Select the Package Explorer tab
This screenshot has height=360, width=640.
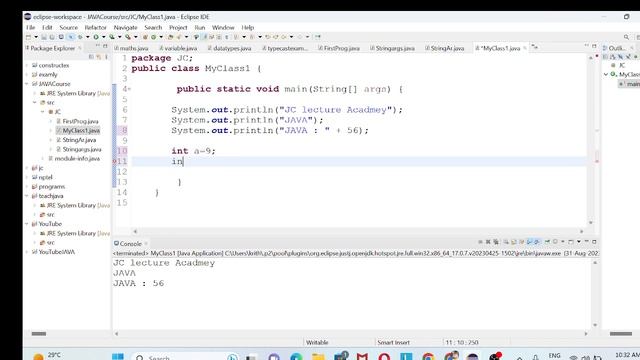(52, 48)
